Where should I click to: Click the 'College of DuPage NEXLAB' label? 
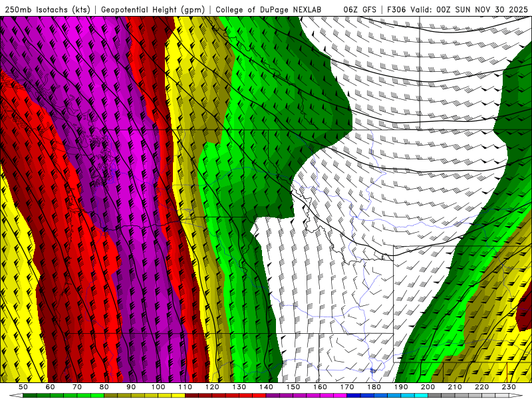coord(269,10)
